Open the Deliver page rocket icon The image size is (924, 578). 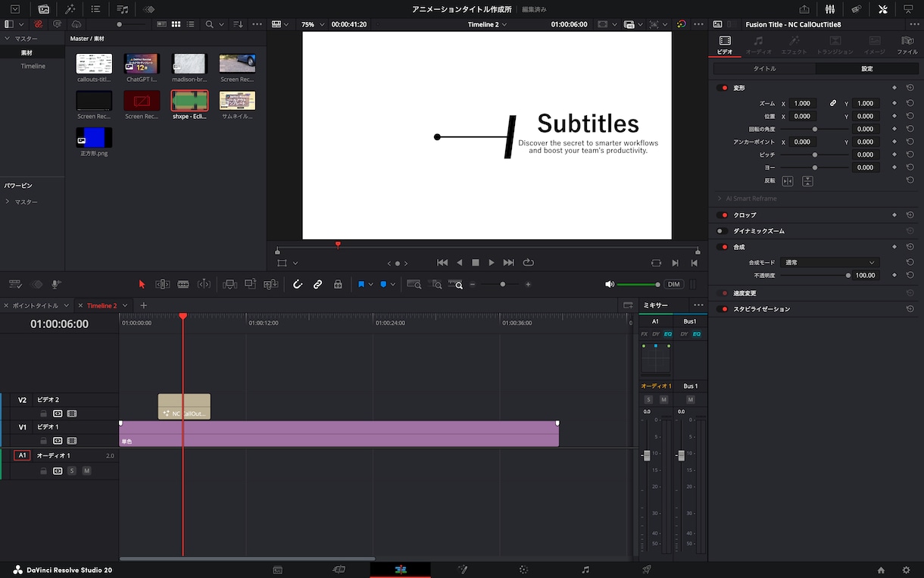coord(646,570)
